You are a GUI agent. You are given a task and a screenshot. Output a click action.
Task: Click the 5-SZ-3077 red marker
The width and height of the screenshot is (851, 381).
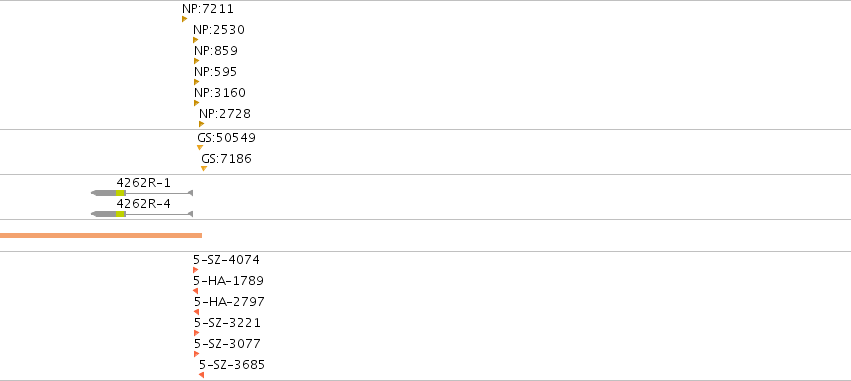pyautogui.click(x=196, y=354)
